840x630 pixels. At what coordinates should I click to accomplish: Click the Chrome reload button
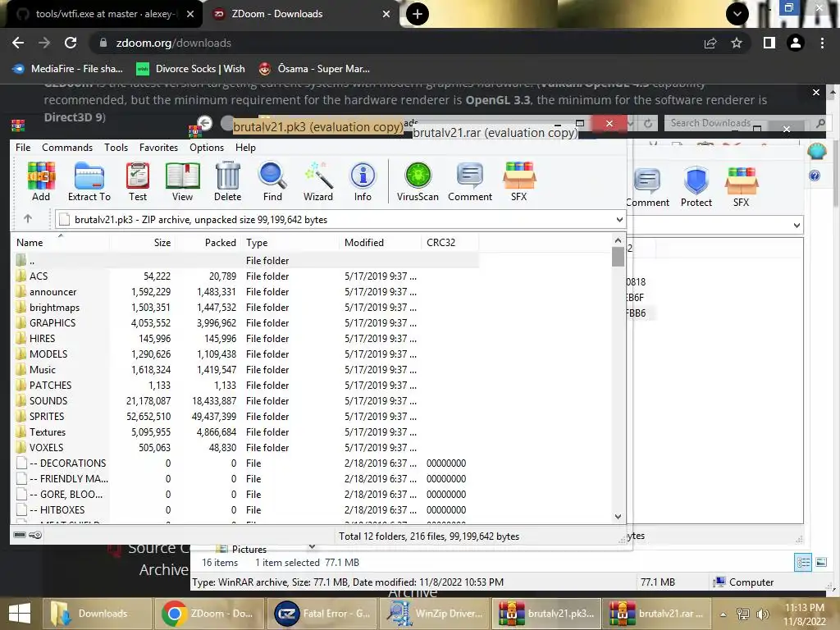click(71, 43)
